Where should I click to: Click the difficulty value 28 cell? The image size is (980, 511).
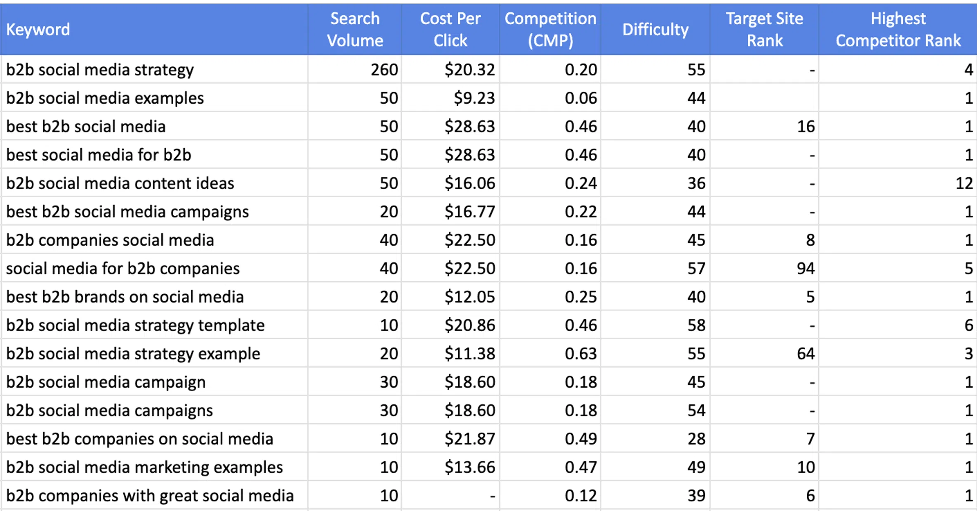[x=655, y=439]
